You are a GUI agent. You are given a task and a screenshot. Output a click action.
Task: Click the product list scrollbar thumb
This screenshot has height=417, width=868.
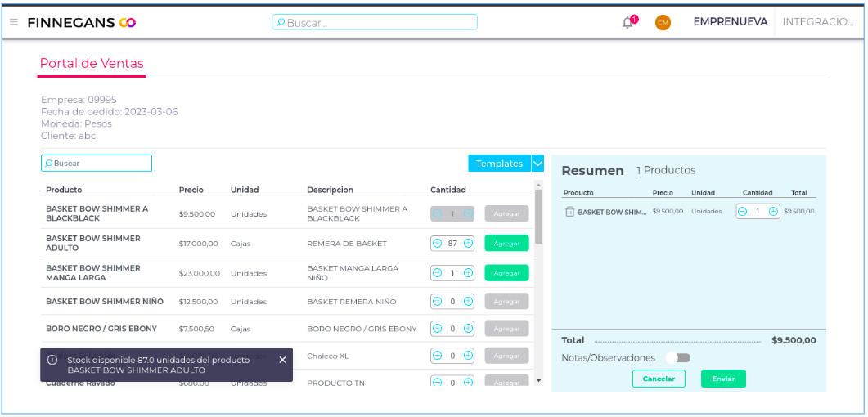(538, 216)
